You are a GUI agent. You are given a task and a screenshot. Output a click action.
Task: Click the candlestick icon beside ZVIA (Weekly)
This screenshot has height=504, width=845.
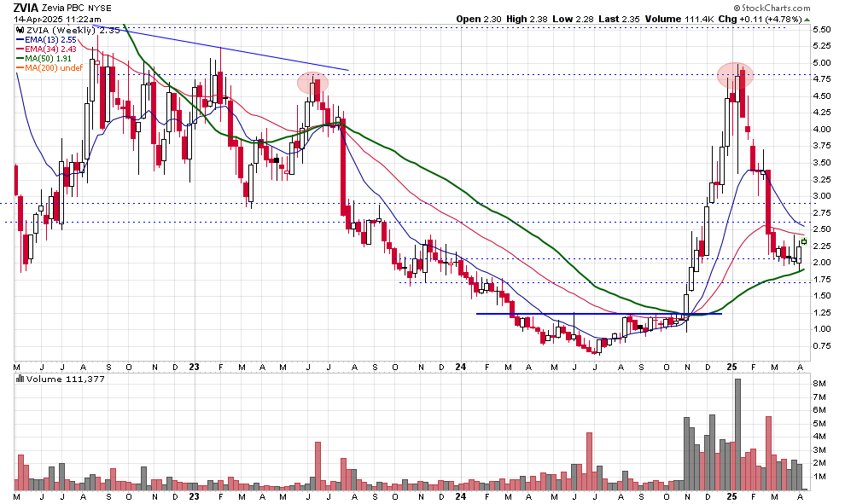click(20, 30)
